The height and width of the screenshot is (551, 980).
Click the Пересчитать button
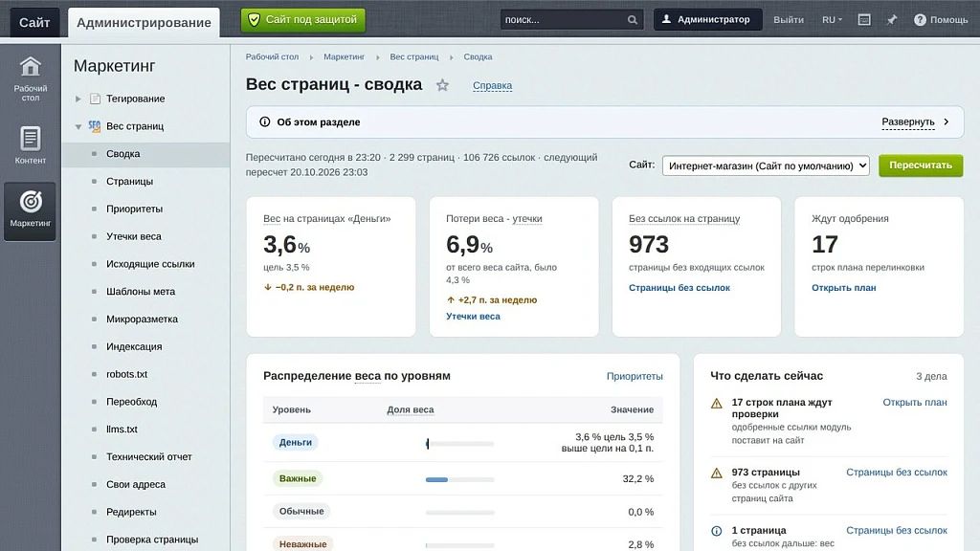click(921, 165)
